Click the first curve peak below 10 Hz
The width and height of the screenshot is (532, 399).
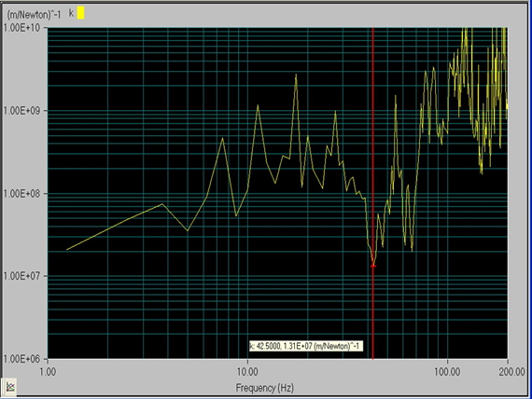(222, 138)
